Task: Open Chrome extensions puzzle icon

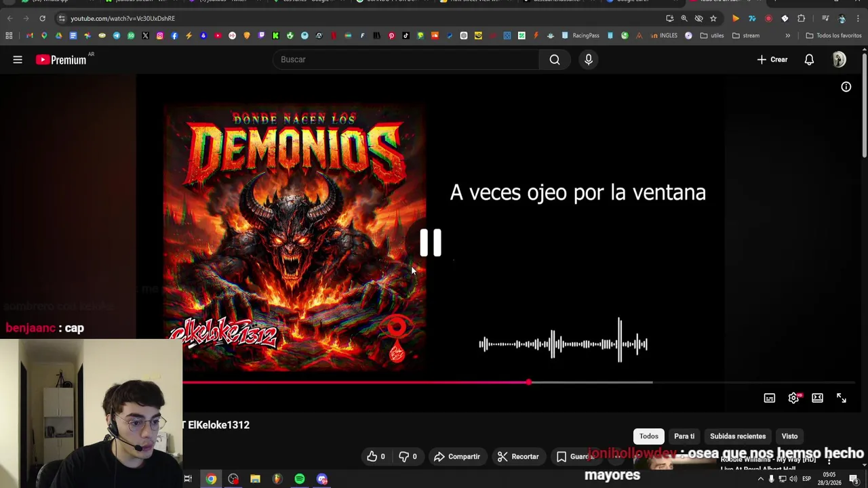Action: coord(801,18)
